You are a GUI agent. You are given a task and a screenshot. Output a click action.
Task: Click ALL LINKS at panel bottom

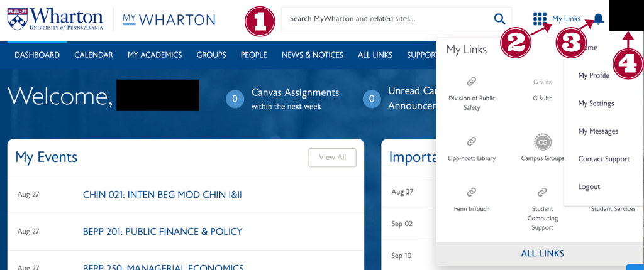(542, 254)
